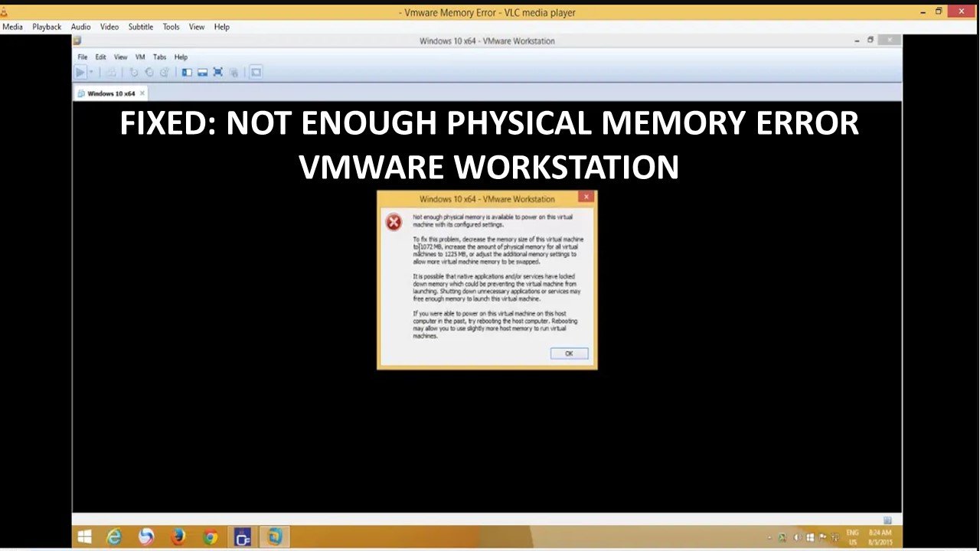
Task: Select the Windows 10 x64 tab
Action: point(109,93)
